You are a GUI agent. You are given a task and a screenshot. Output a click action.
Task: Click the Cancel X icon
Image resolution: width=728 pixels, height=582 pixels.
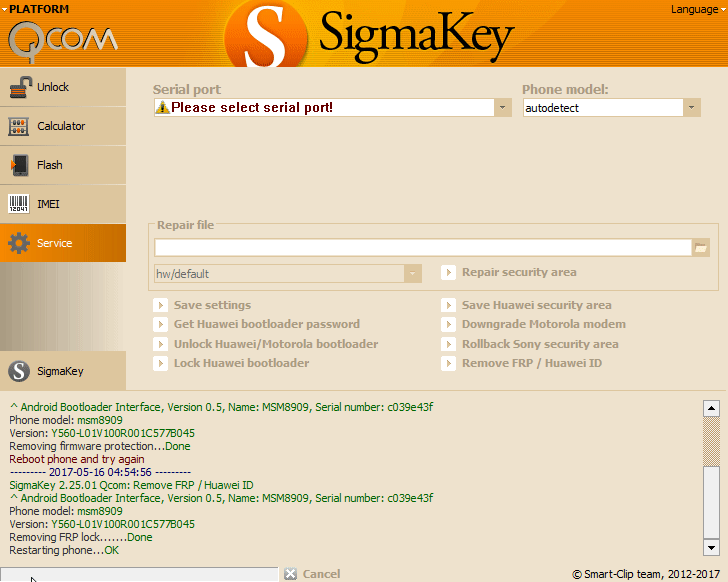pyautogui.click(x=291, y=574)
